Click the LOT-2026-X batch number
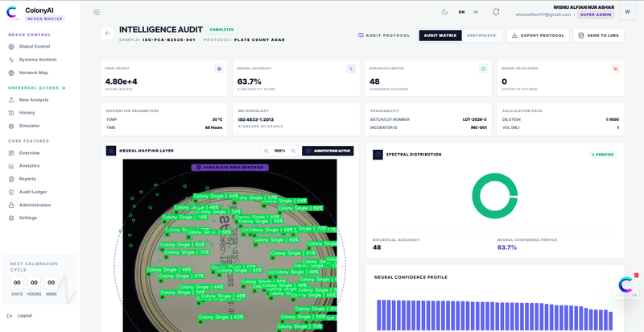 coord(474,119)
